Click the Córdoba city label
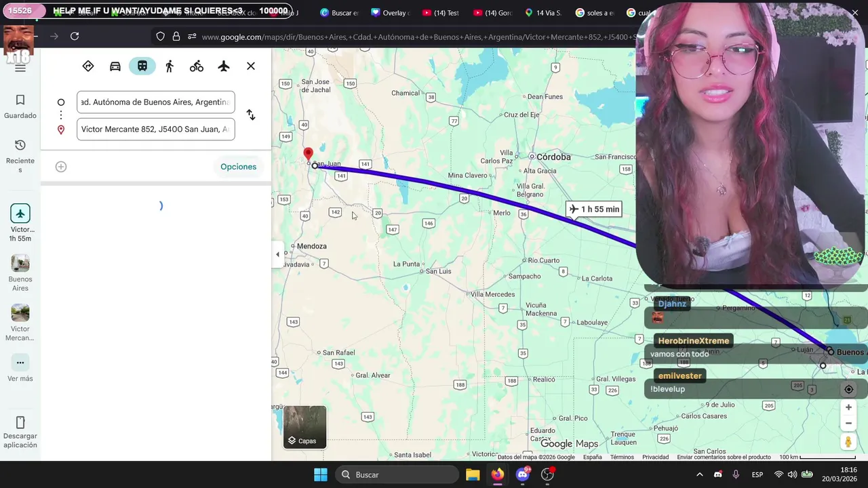 click(x=553, y=157)
